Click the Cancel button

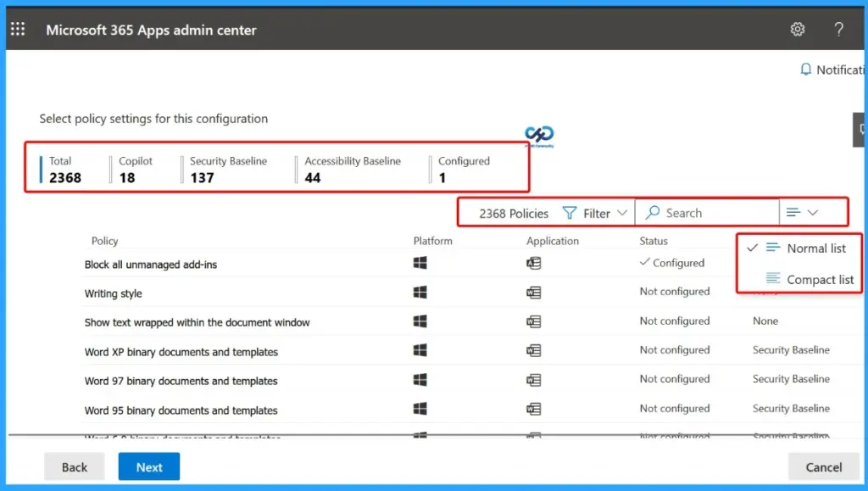coord(824,466)
